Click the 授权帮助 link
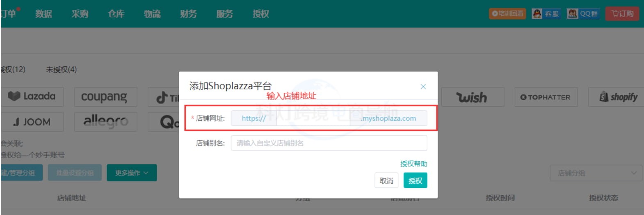Screen dimensions: 644x215 [413, 164]
